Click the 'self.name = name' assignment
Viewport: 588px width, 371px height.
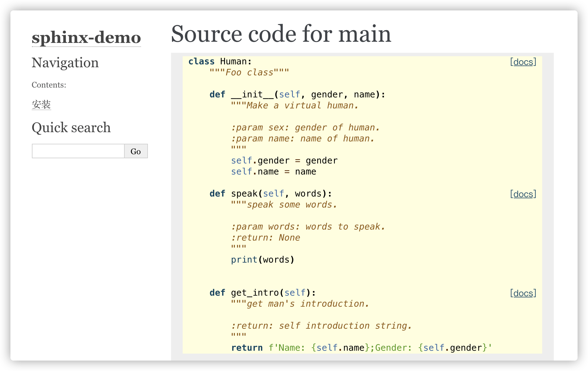273,172
